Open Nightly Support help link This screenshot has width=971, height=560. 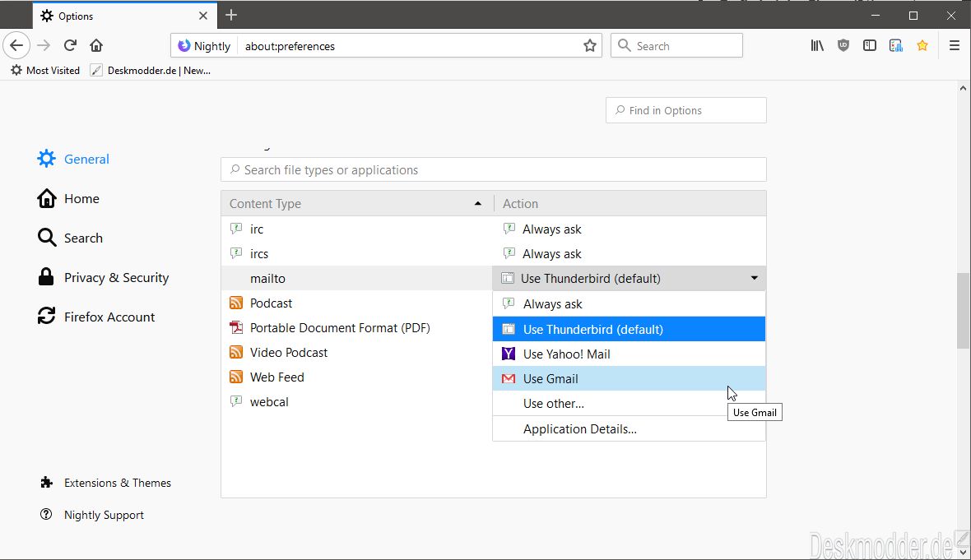click(91, 515)
